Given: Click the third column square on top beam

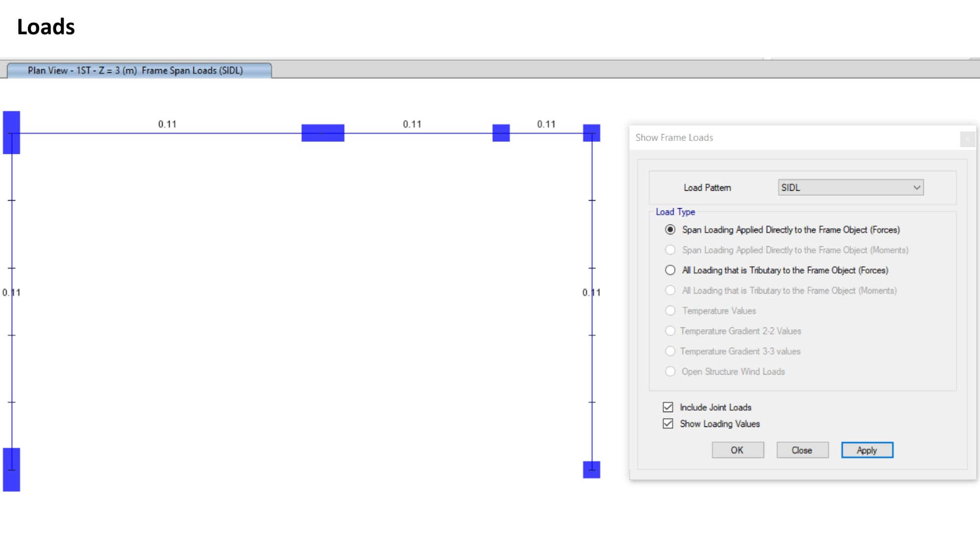Looking at the screenshot, I should pos(501,133).
